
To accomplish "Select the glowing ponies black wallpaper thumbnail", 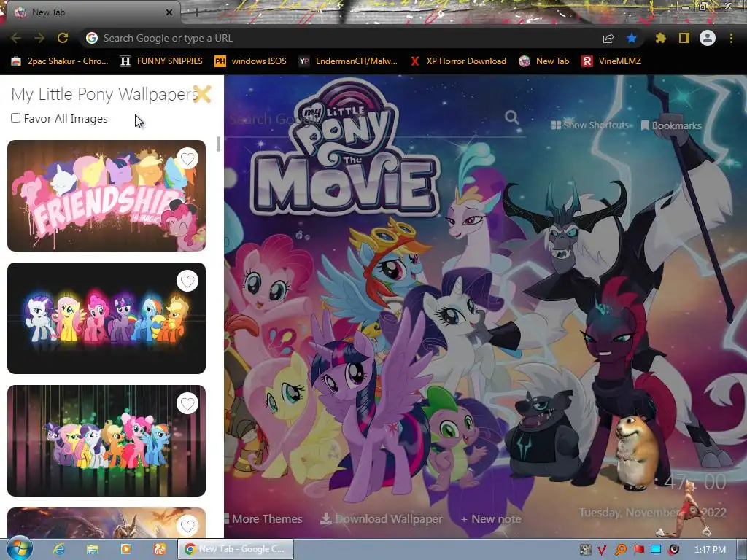I will (107, 318).
